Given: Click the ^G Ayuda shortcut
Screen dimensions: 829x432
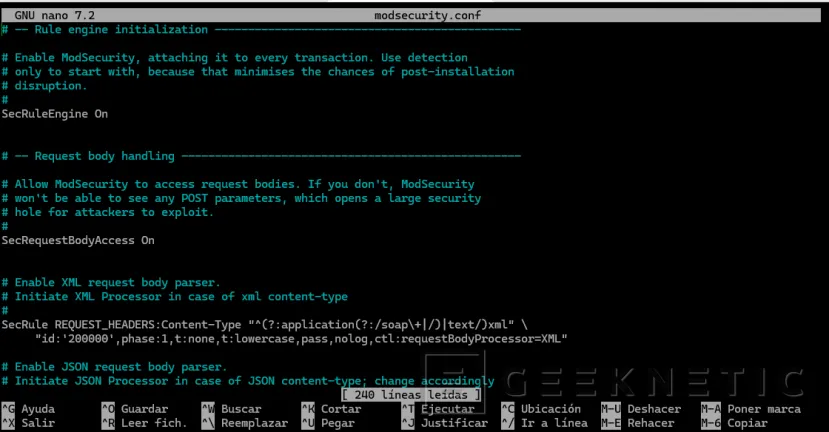Looking at the screenshot, I should tap(29, 409).
